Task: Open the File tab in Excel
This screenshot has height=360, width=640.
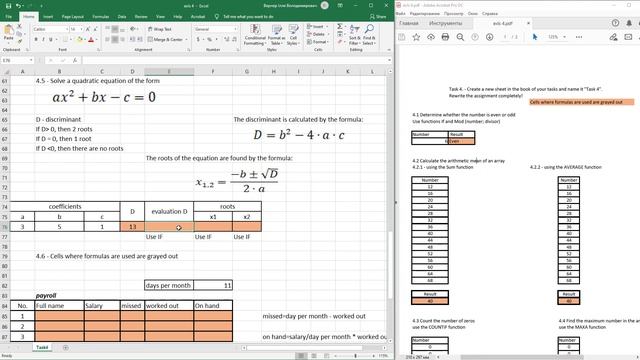Action: 9,17
